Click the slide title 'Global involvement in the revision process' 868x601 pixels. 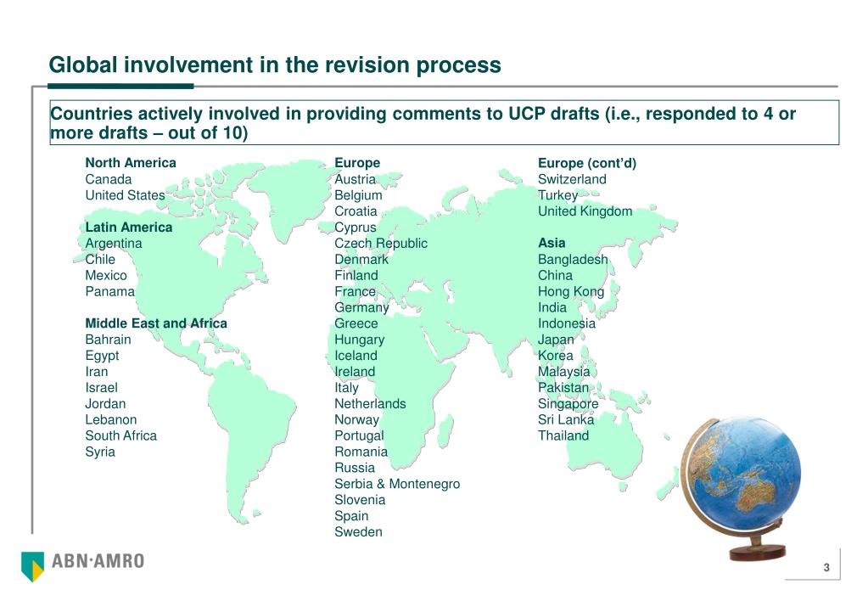click(275, 65)
